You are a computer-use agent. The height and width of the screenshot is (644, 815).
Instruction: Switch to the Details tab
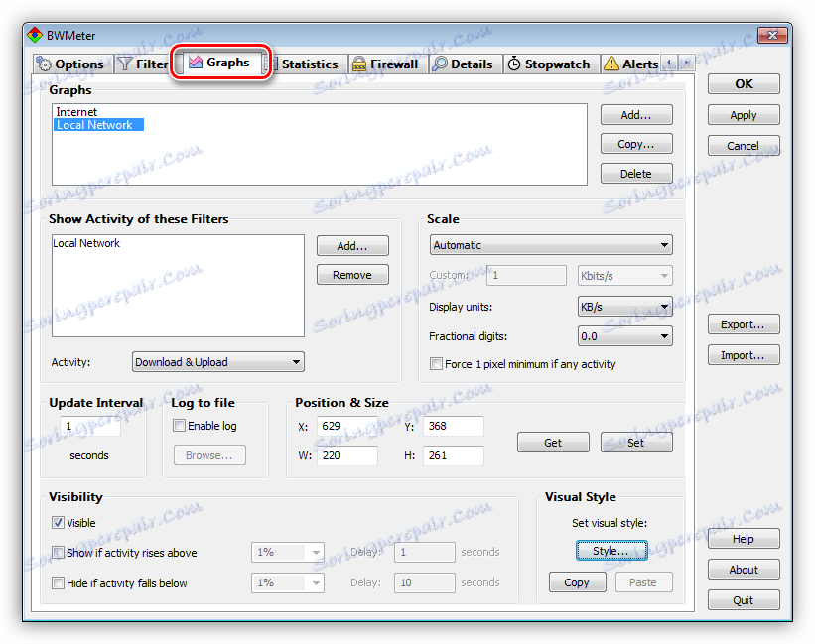point(467,64)
